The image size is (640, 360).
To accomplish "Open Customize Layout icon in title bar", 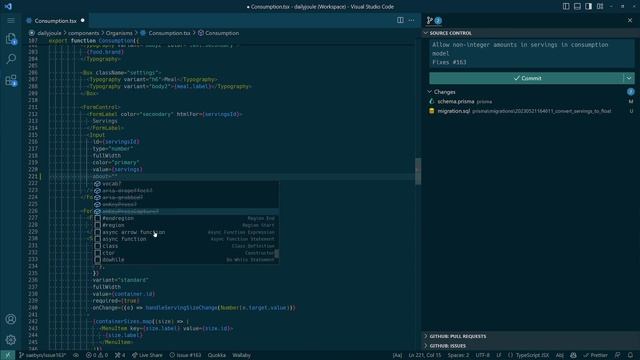I will coord(600,7).
